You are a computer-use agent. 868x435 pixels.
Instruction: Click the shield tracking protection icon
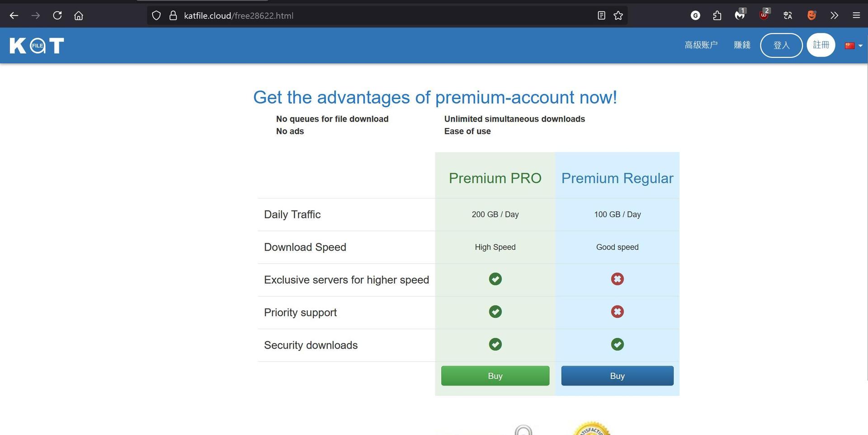(156, 16)
